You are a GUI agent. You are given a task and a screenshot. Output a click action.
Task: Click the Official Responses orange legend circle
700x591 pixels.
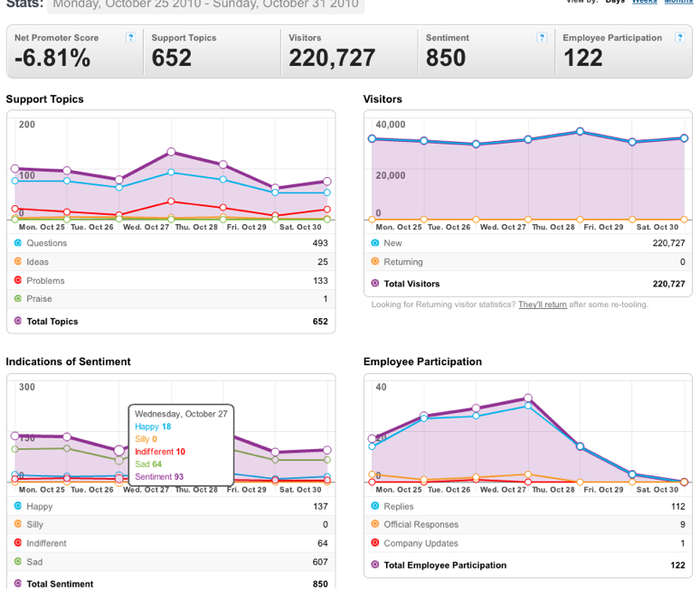(375, 524)
